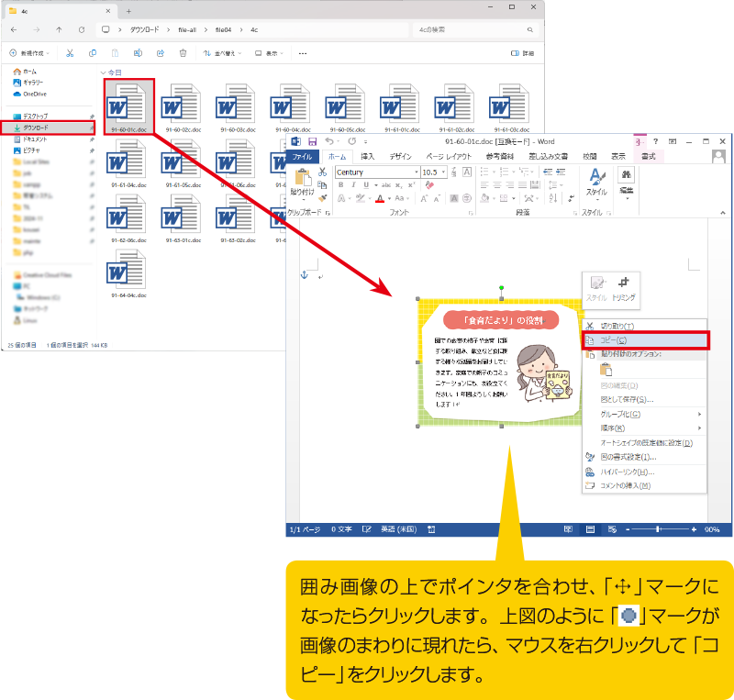Image resolution: width=734 pixels, height=700 pixels.
Task: Switch to the 挿入 ribbon tab
Action: pyautogui.click(x=367, y=157)
